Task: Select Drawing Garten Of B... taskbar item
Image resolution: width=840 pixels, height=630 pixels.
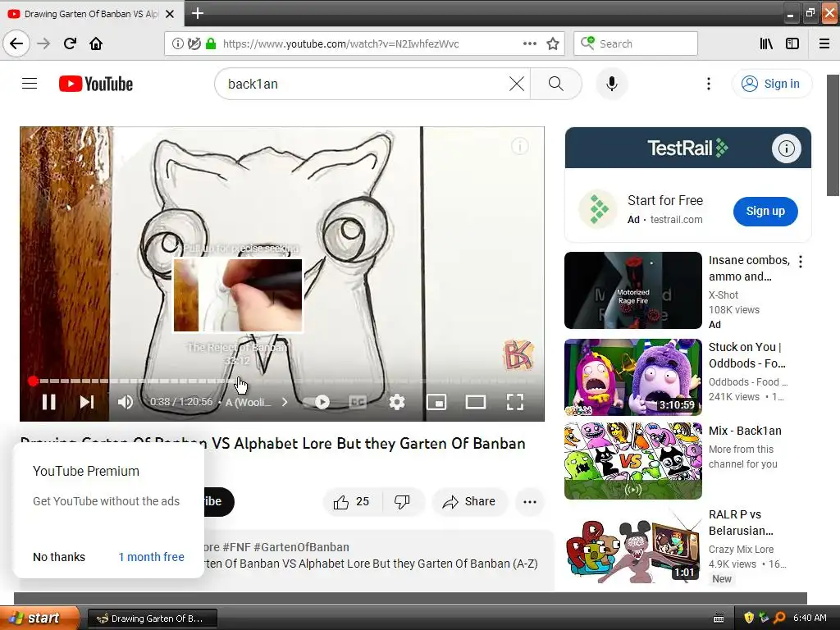Action: pyautogui.click(x=152, y=619)
